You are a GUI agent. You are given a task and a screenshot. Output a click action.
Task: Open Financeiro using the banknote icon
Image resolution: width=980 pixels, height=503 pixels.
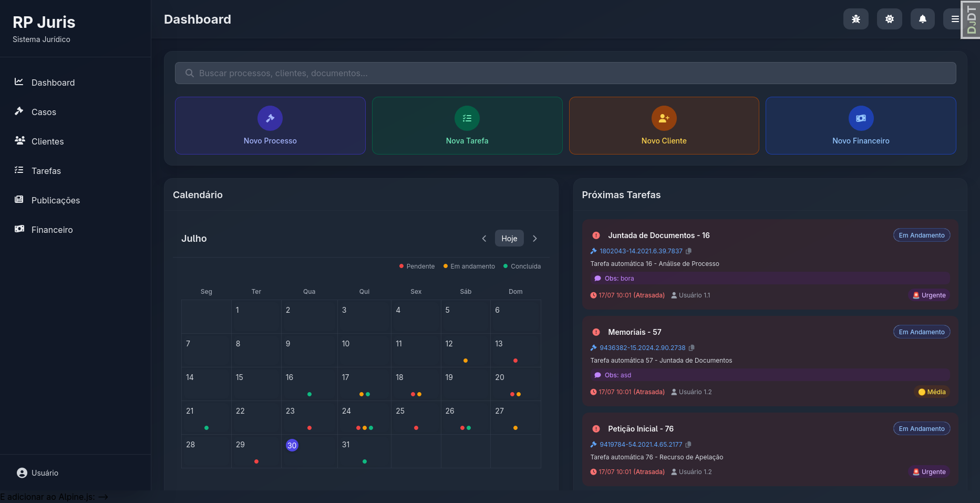[x=19, y=229]
